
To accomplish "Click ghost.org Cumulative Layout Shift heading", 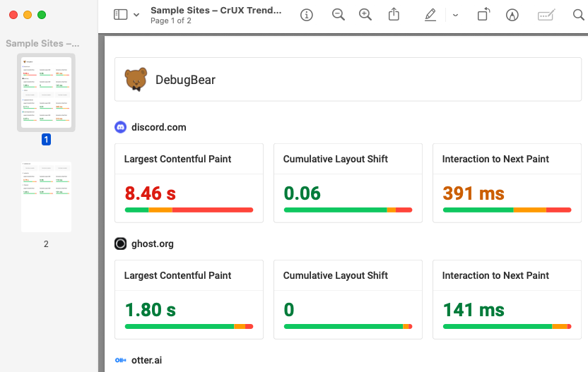I will 335,276.
